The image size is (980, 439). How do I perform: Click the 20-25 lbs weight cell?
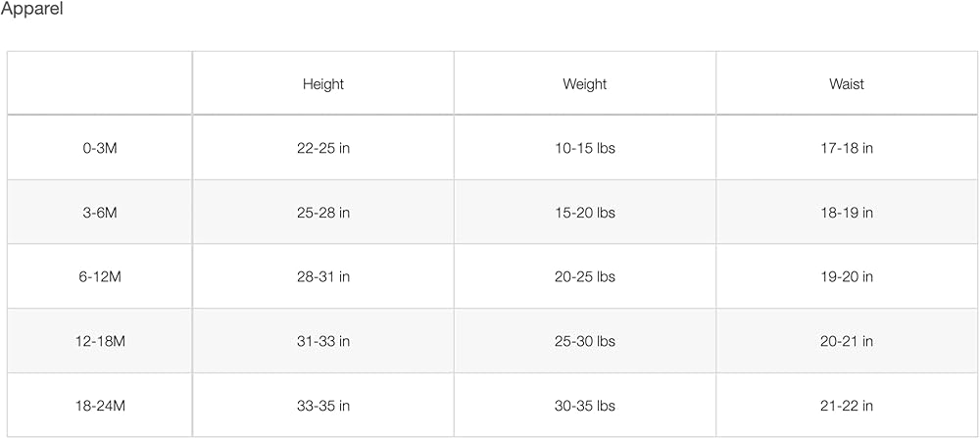[585, 277]
